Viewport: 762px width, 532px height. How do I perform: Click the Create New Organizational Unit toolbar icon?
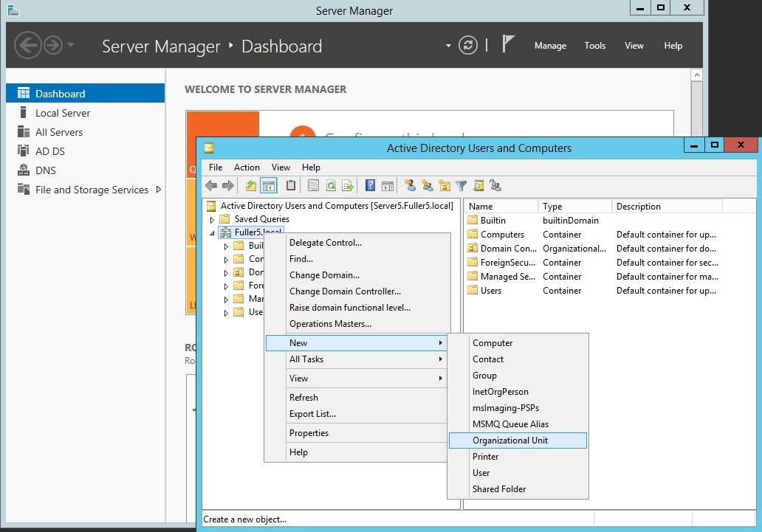pyautogui.click(x=444, y=186)
